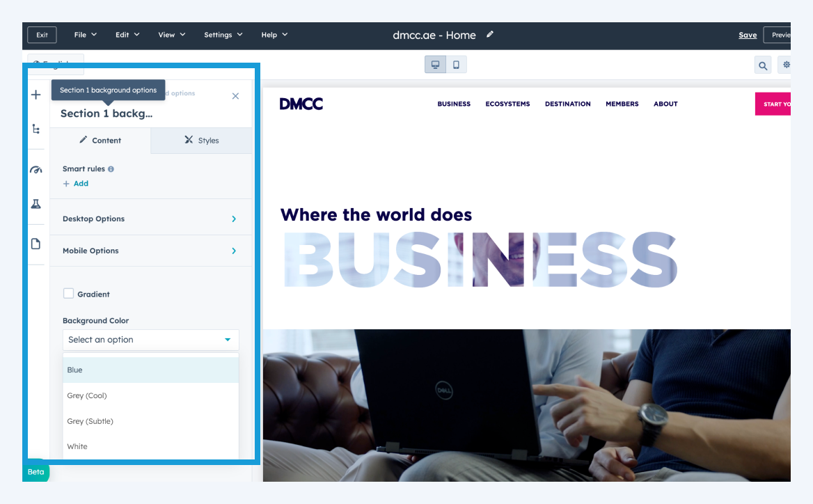Open the site tree structure icon
Screen dimensions: 813x504
click(x=36, y=129)
